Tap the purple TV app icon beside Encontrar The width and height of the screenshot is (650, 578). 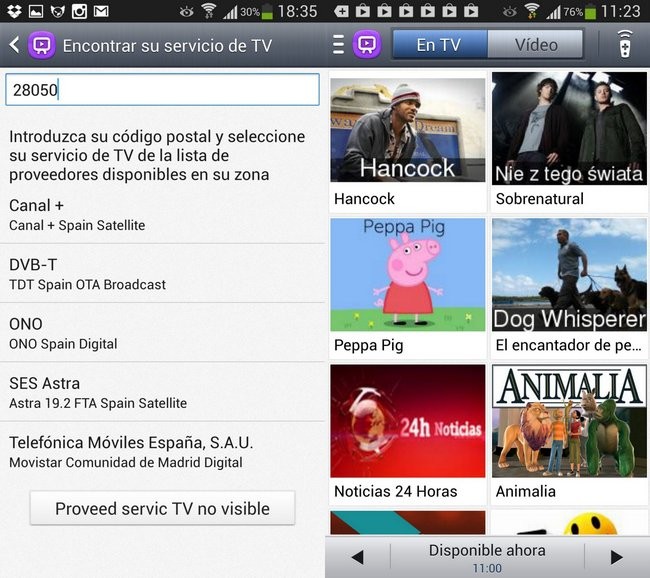tap(41, 45)
